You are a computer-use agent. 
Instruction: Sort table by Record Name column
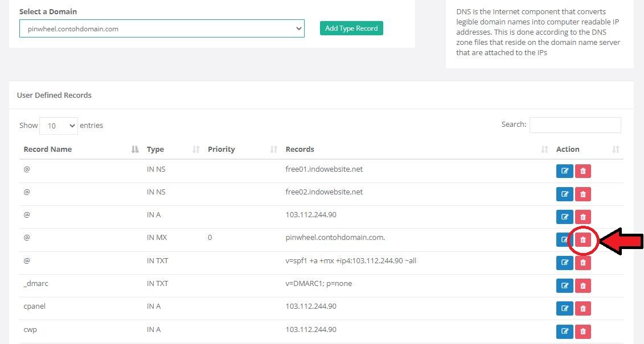[x=48, y=149]
